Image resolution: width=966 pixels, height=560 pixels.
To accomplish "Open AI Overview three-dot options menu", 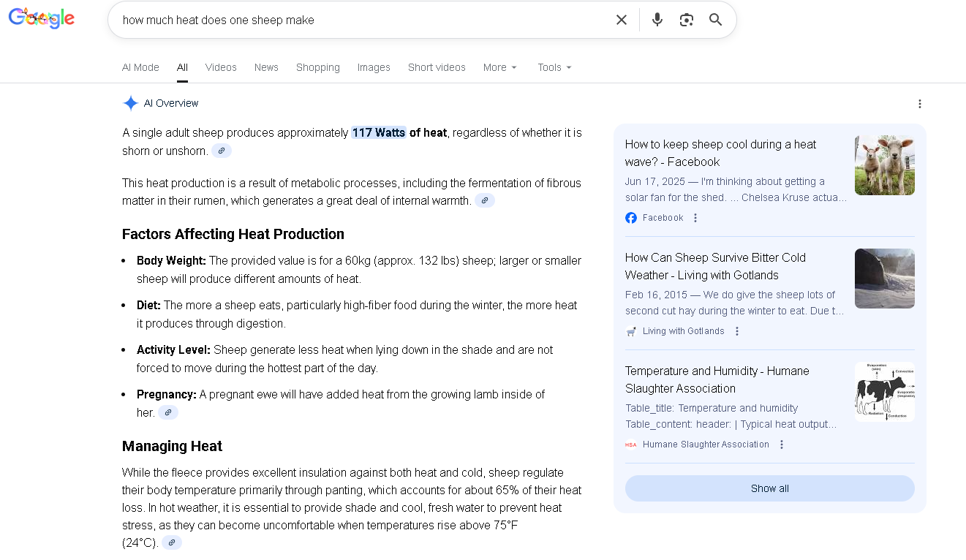I will click(920, 104).
